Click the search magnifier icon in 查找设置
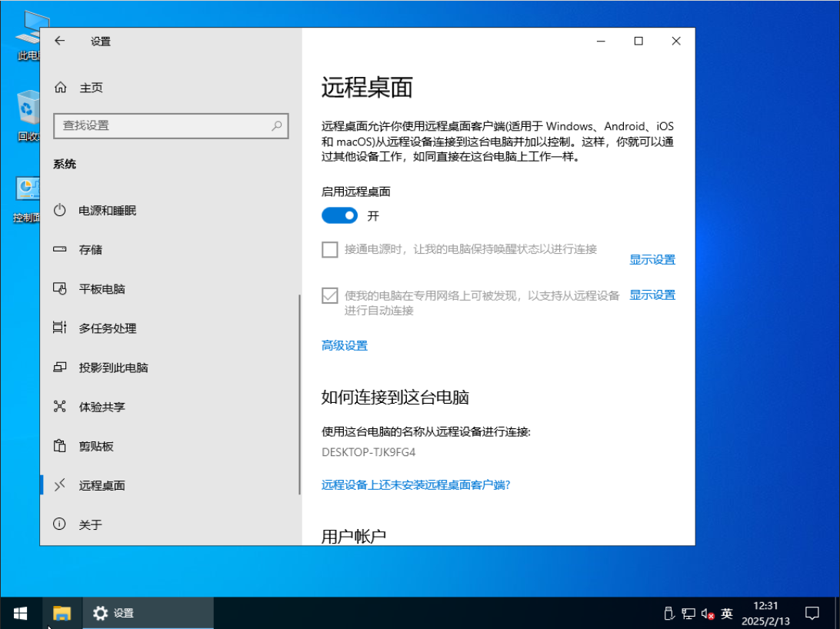840x629 pixels. [277, 125]
